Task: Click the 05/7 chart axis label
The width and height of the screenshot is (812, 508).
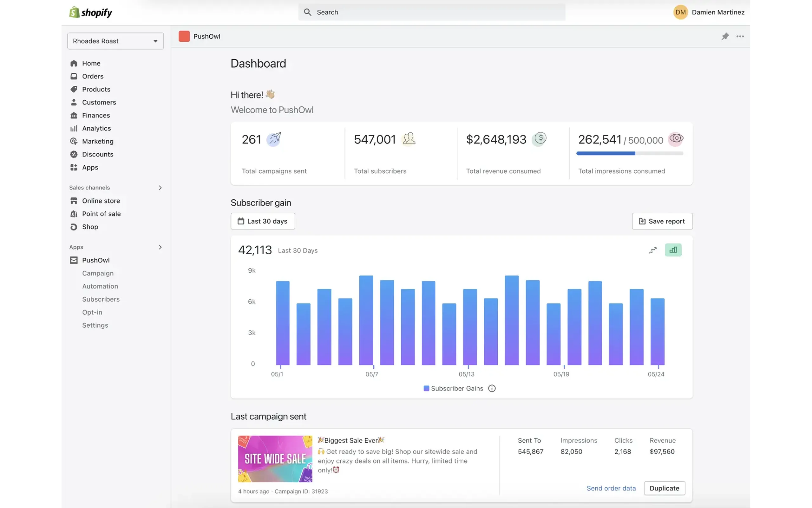Action: pyautogui.click(x=372, y=374)
